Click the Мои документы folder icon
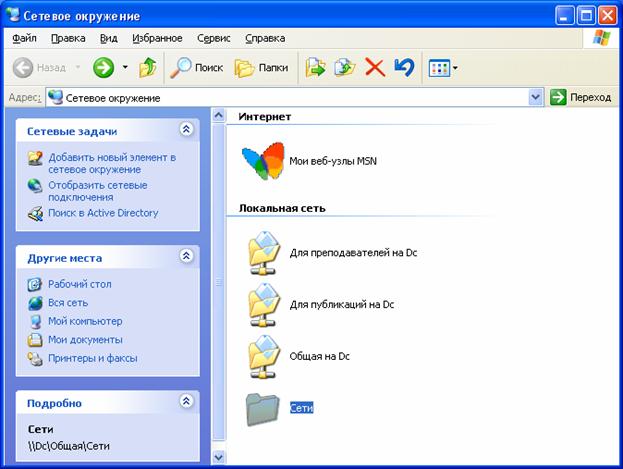 point(35,340)
